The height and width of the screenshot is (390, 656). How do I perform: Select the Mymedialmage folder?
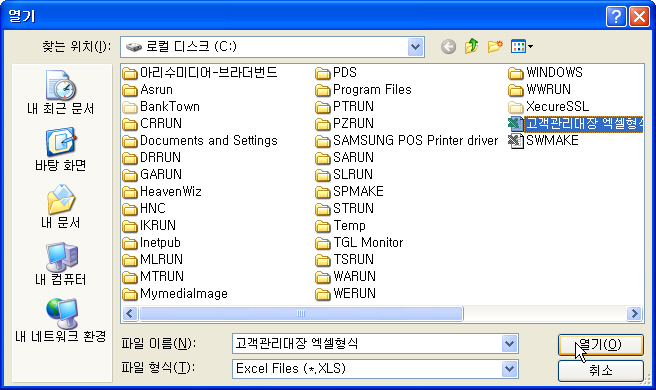[x=175, y=294]
